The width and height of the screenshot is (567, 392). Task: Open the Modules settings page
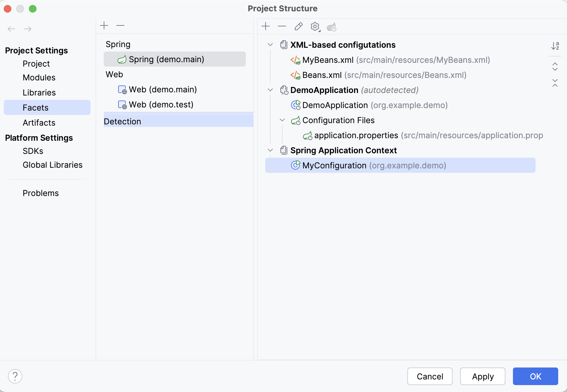pyautogui.click(x=39, y=78)
